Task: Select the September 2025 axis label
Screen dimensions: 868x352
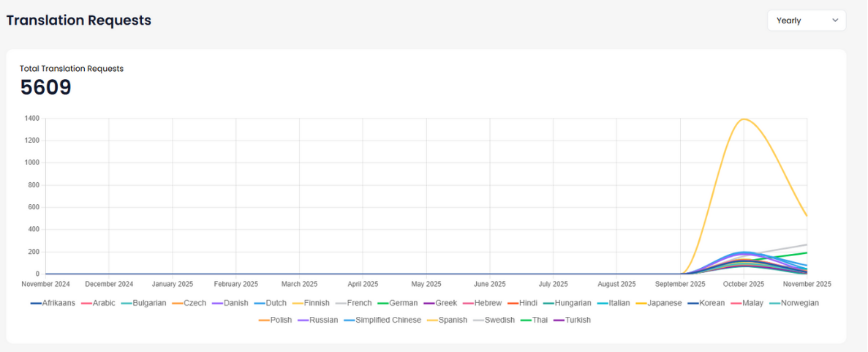Action: tap(680, 284)
